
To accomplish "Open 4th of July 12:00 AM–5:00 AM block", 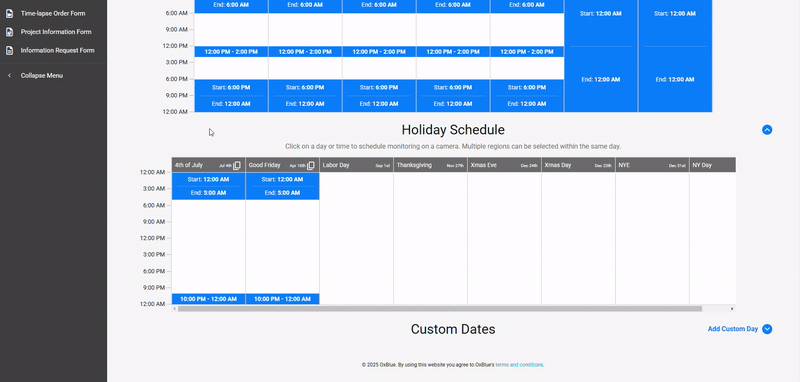I will (208, 186).
